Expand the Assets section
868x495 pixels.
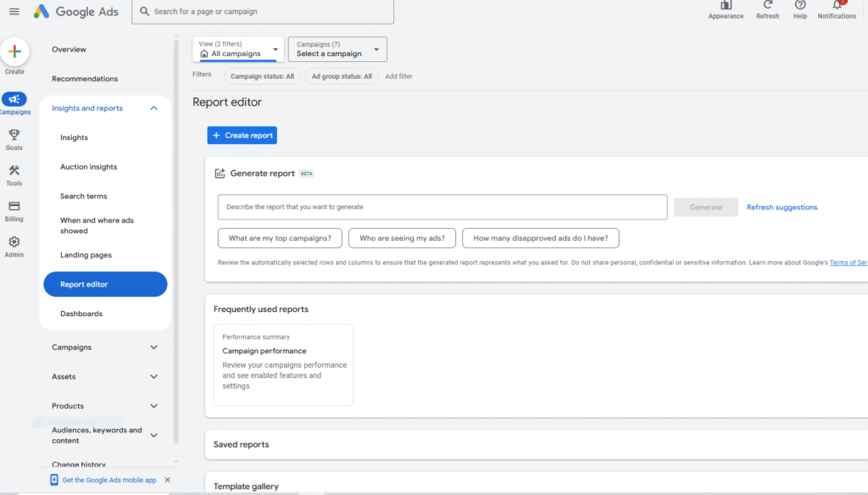[154, 377]
